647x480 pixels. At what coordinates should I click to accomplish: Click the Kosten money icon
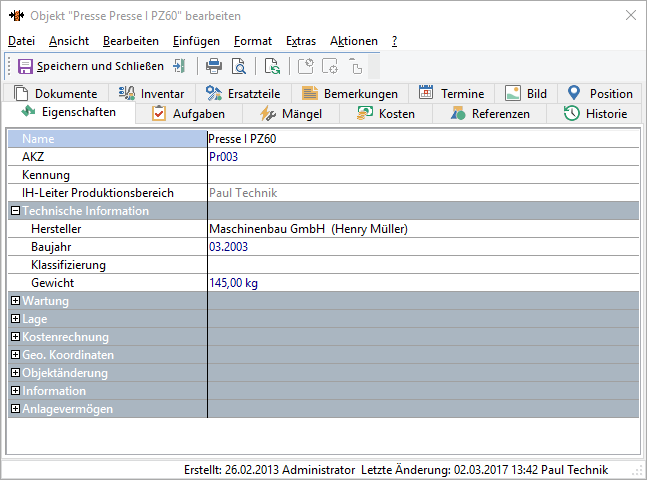365,113
